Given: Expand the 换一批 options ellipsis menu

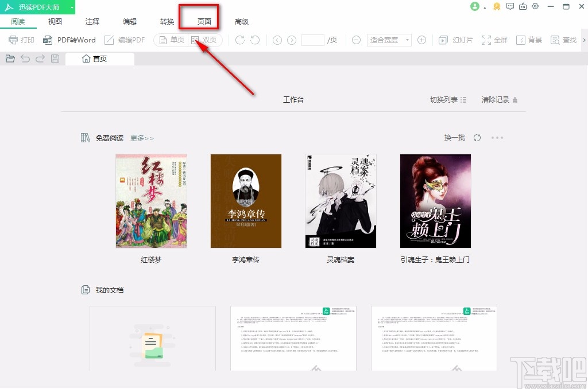Looking at the screenshot, I should (x=497, y=138).
